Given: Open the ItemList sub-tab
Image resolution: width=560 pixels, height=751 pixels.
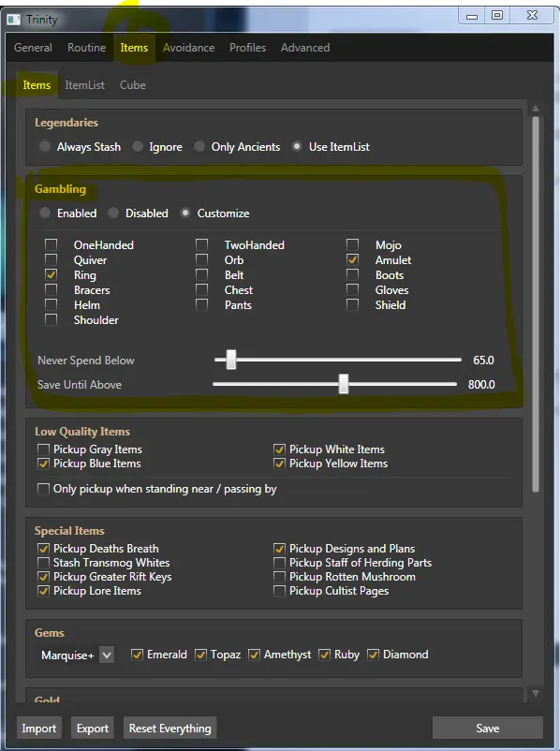Looking at the screenshot, I should 85,85.
